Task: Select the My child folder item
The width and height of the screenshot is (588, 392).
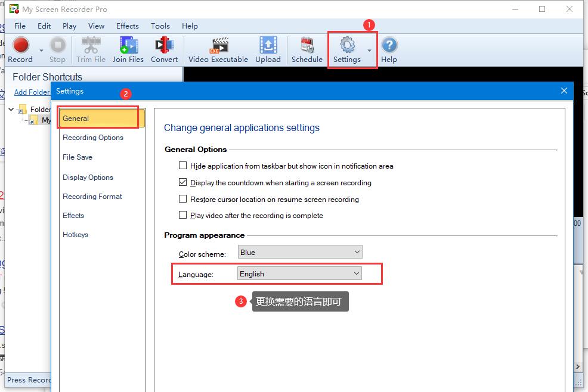Action: click(46, 120)
